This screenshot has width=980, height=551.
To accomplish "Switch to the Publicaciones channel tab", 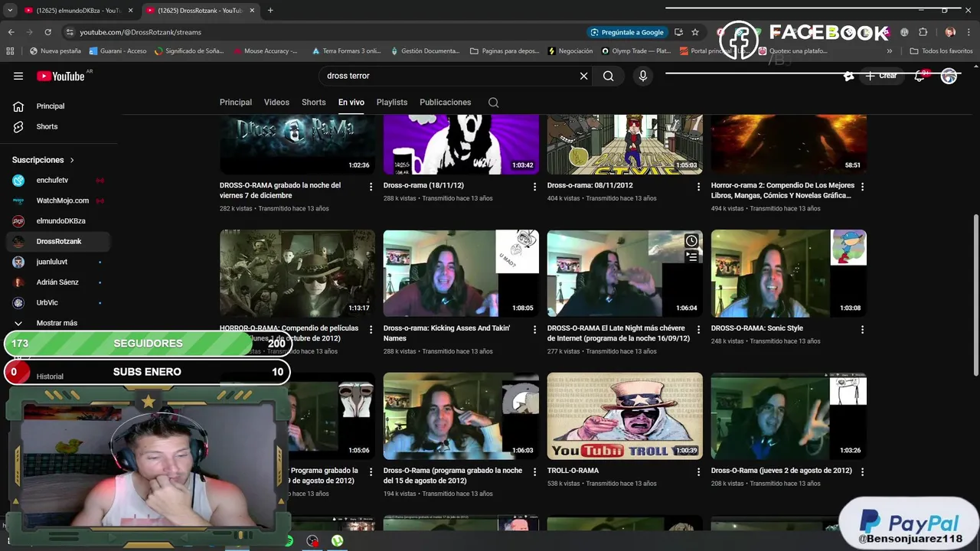I will coord(446,103).
